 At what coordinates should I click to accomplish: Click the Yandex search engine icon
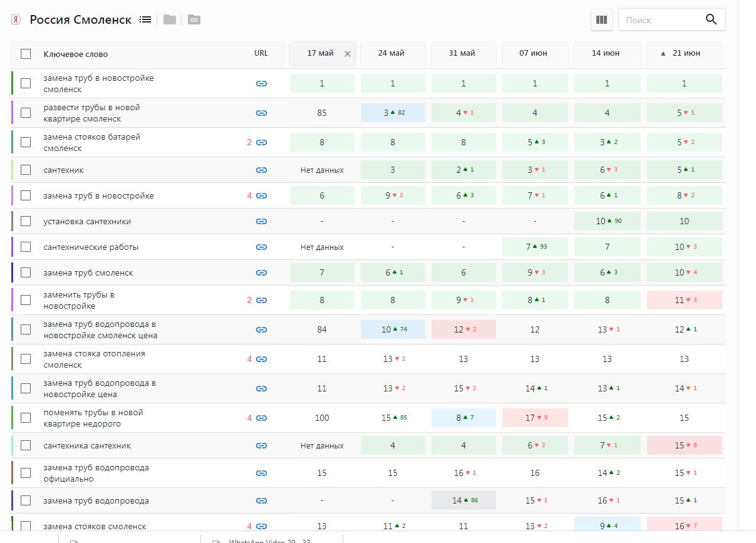coord(16,20)
